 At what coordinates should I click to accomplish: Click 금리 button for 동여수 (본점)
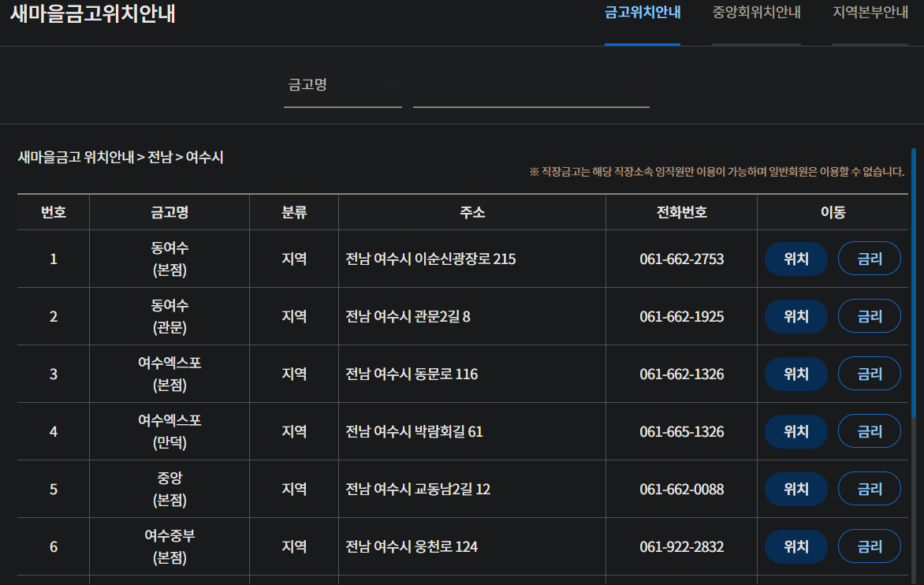pos(869,259)
